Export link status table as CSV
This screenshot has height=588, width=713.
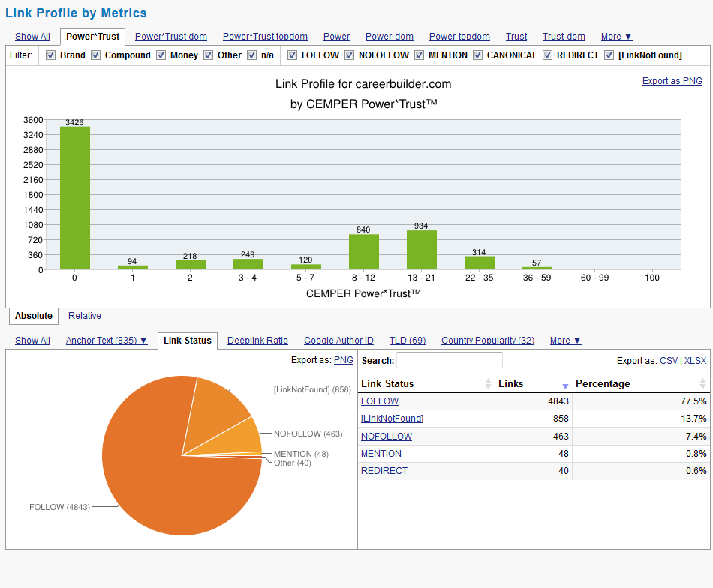pos(669,361)
